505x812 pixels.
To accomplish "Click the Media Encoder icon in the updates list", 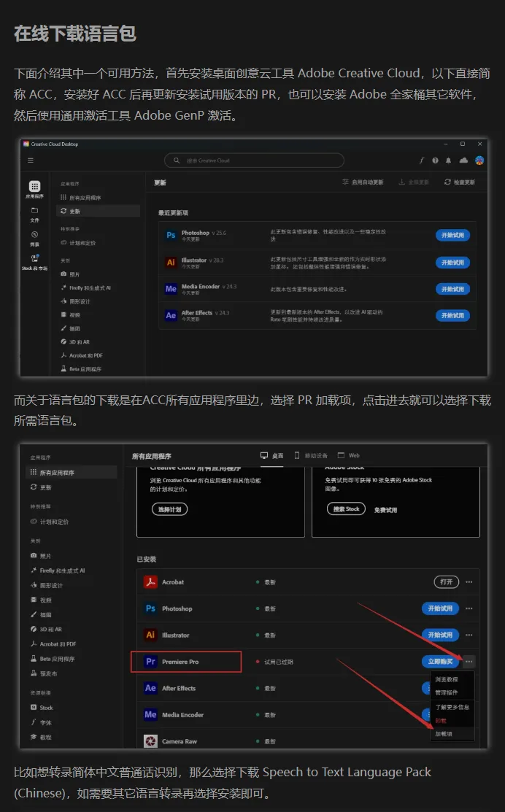I will point(171,289).
